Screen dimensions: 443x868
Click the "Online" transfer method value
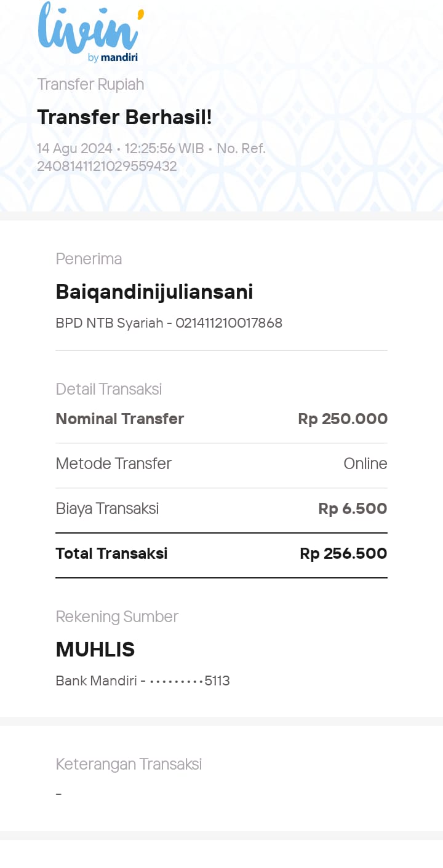pos(365,464)
